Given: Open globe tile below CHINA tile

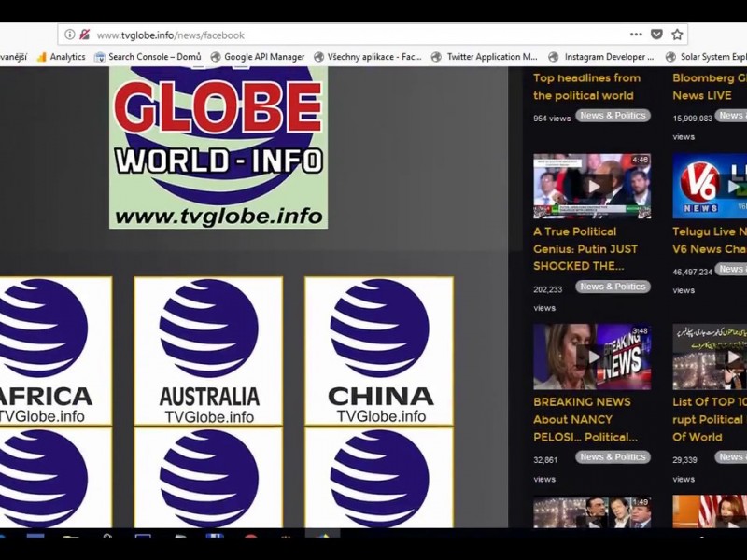Looking at the screenshot, I should coord(379,478).
